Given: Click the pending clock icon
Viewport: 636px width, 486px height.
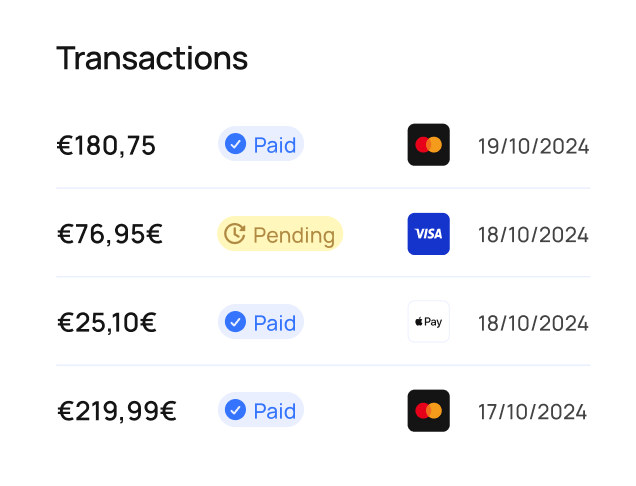Looking at the screenshot, I should click(x=234, y=234).
